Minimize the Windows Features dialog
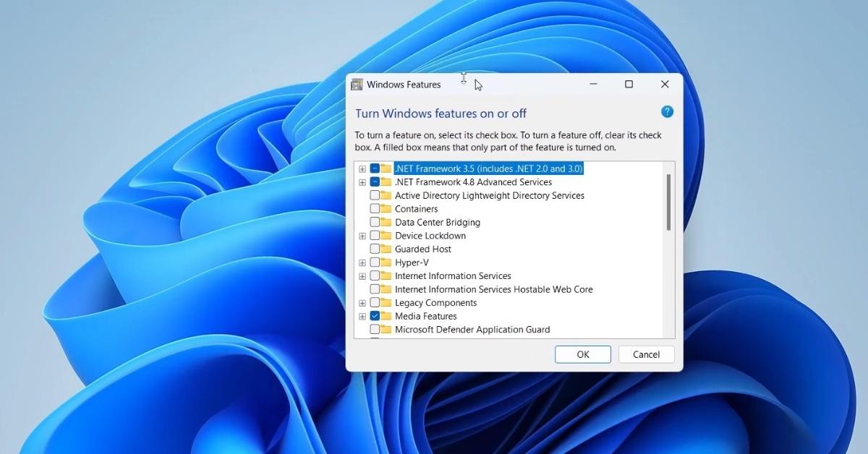 [593, 85]
